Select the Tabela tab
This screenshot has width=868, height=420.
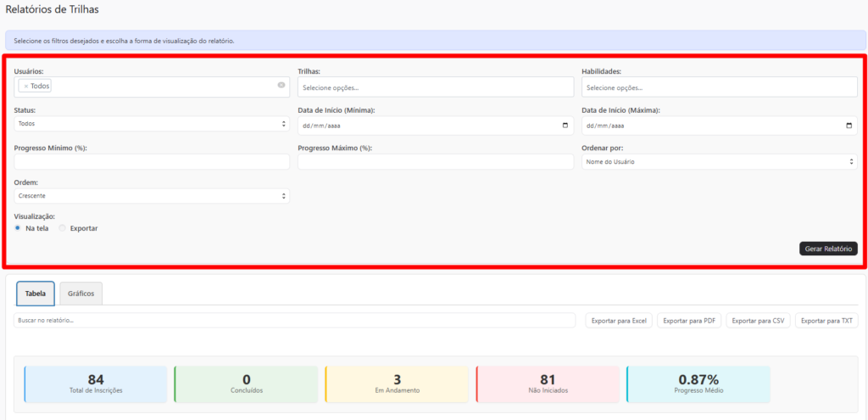click(x=36, y=294)
